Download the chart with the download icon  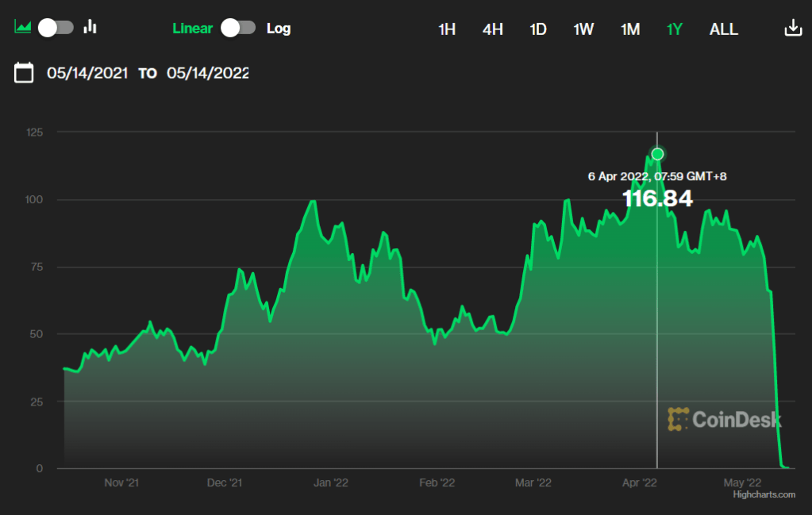[792, 28]
